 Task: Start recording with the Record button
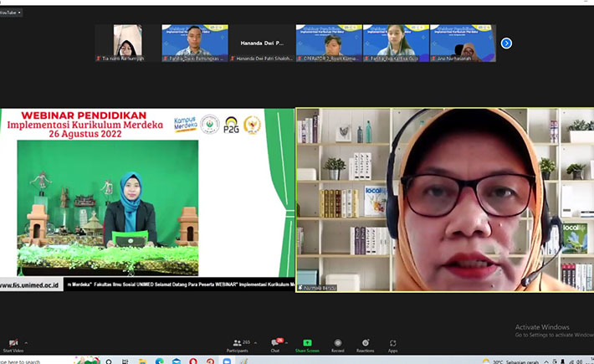pos(337,345)
